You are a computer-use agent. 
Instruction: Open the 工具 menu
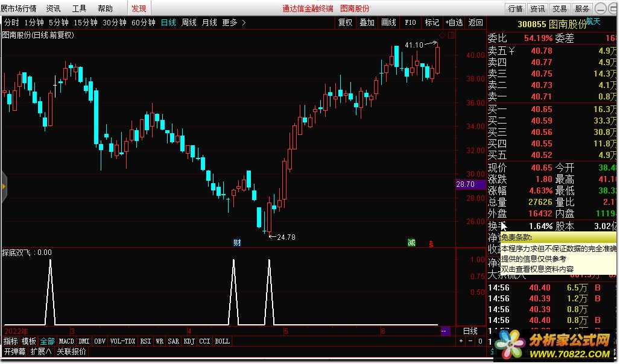[79, 8]
